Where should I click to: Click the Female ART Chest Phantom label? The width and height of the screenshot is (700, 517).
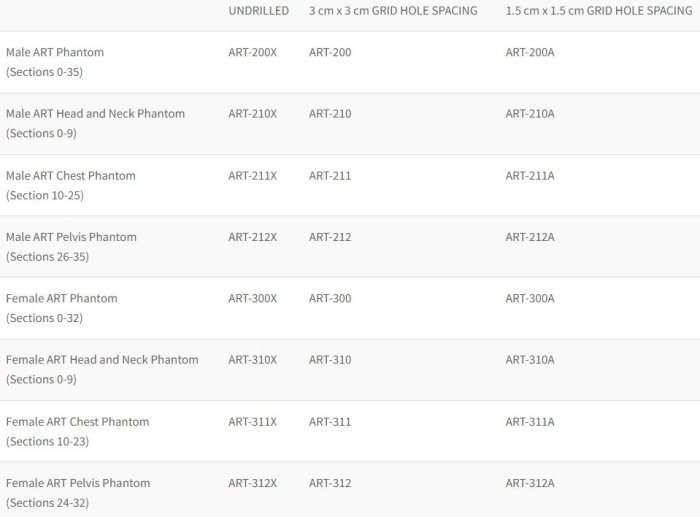tap(77, 422)
